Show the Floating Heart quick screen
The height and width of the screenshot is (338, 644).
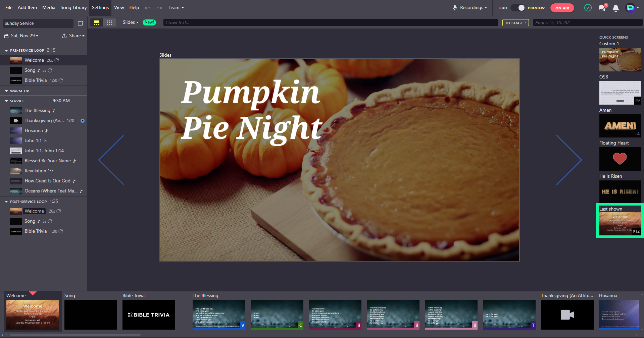(620, 159)
